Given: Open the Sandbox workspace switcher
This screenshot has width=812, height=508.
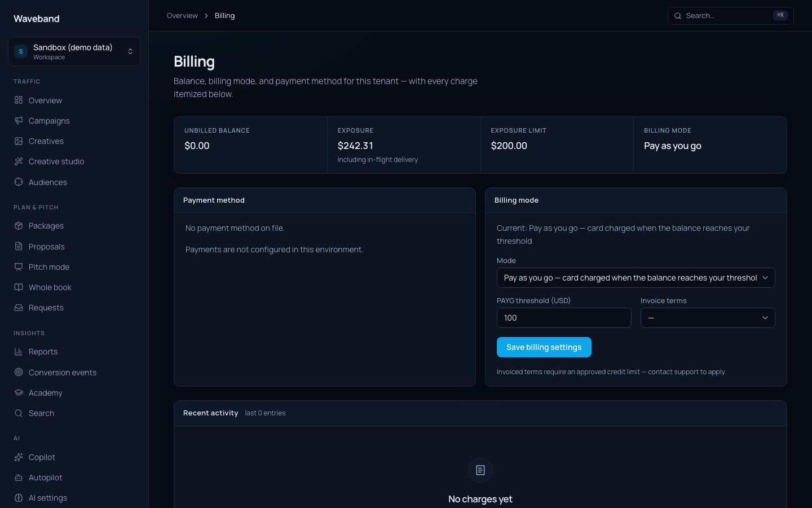Looking at the screenshot, I should click(74, 51).
